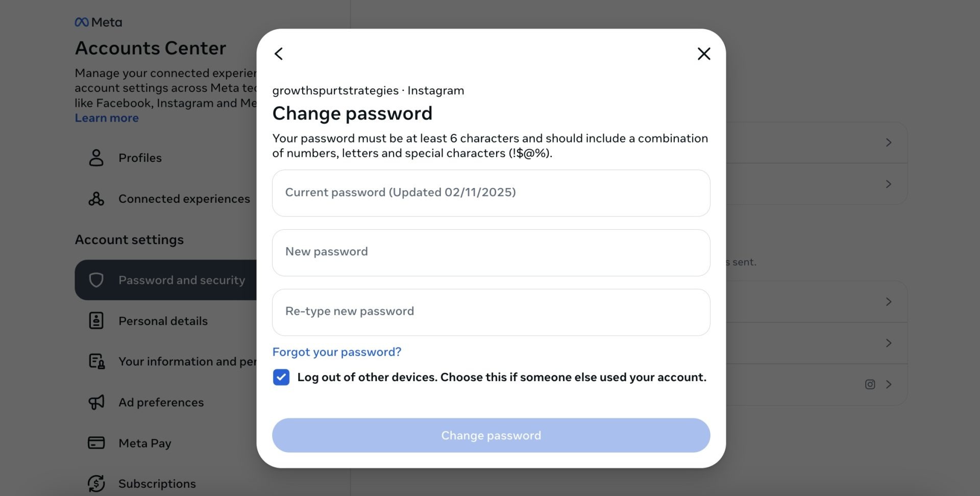Click Forgot your password? link

[x=337, y=352]
